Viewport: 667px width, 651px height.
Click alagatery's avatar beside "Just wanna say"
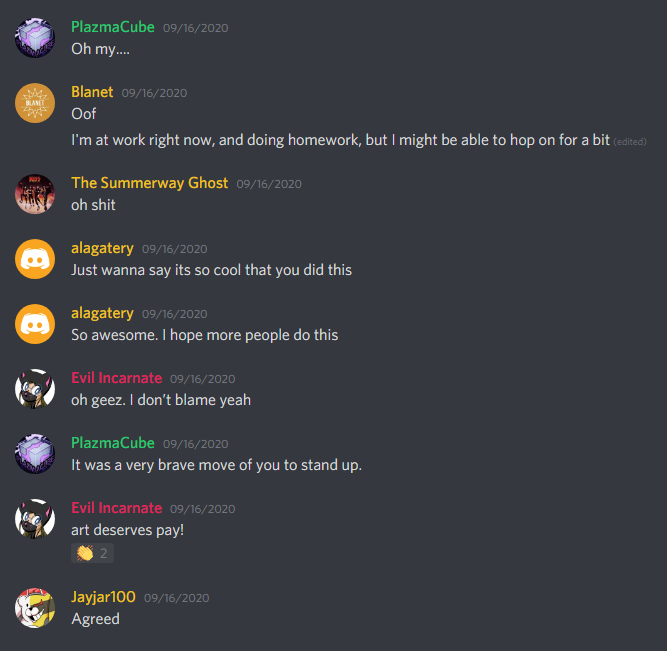coord(35,259)
